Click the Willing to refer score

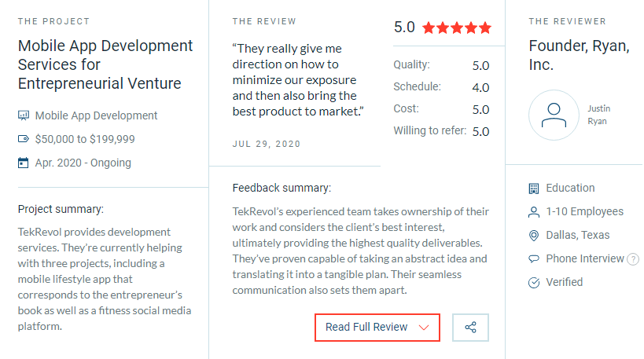pyautogui.click(x=480, y=132)
